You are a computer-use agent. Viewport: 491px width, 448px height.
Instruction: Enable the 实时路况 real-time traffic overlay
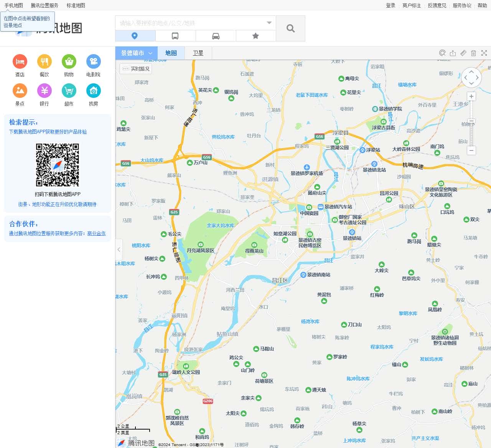(x=136, y=68)
